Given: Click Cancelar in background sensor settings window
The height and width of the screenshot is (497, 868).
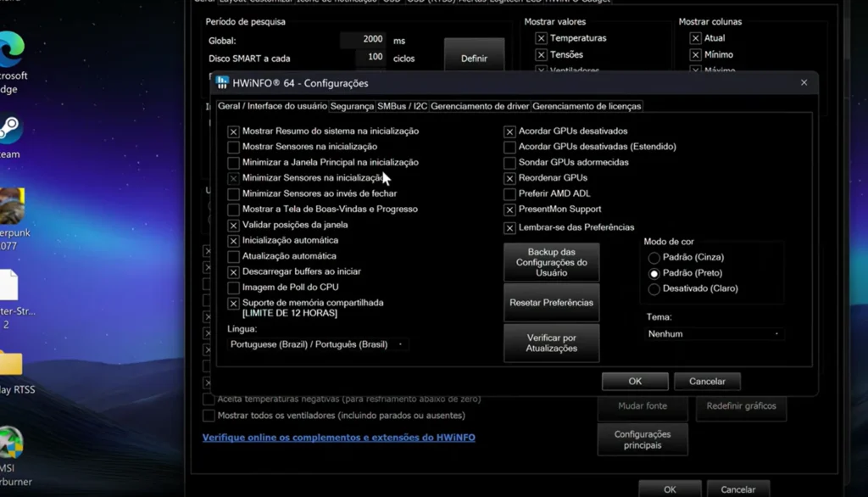Looking at the screenshot, I should click(738, 489).
